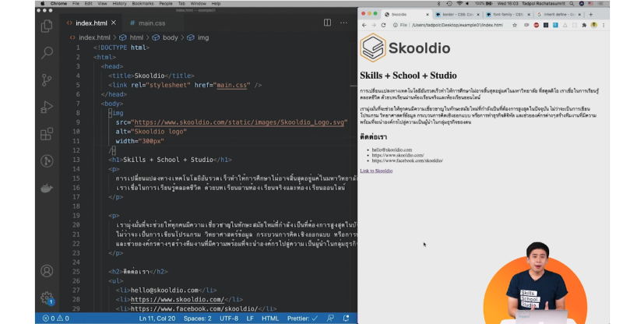This screenshot has width=644, height=324.
Task: Open the Chrome profile avatar
Action: (x=594, y=25)
